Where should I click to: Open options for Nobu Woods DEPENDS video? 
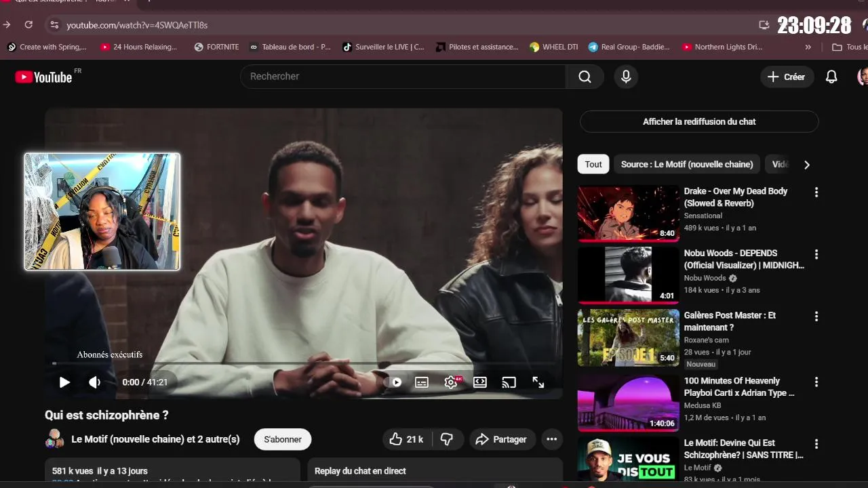point(816,254)
